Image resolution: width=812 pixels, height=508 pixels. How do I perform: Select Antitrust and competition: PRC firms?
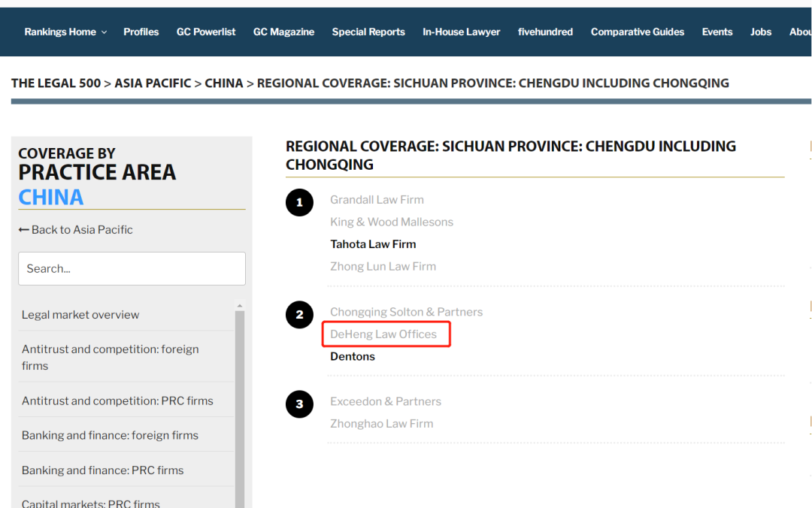(x=117, y=401)
